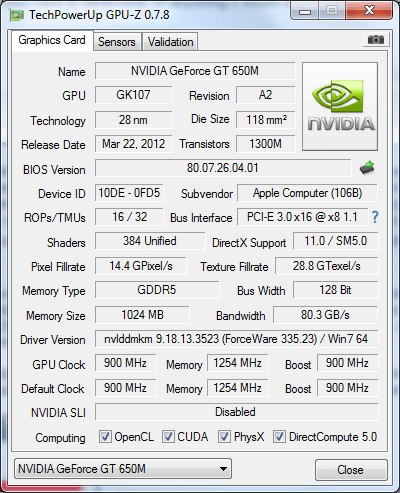This screenshot has width=400, height=493.
Task: Click the camera screenshot icon
Action: 375,40
